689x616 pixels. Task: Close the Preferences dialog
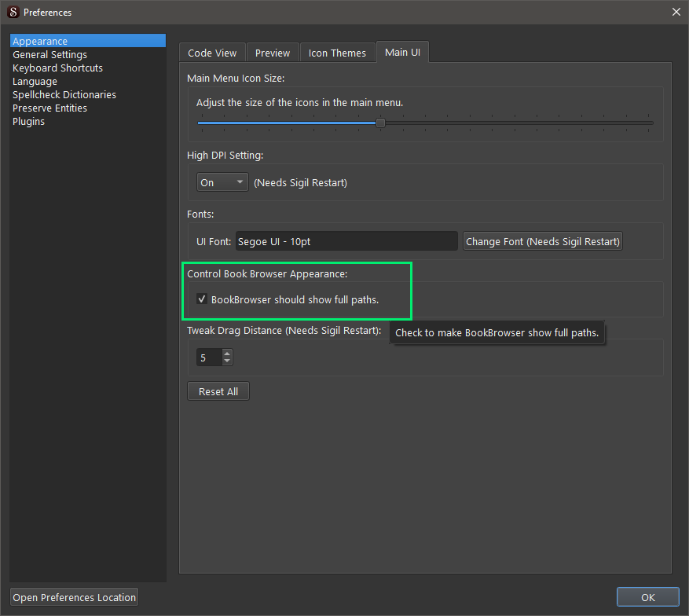[x=676, y=12]
